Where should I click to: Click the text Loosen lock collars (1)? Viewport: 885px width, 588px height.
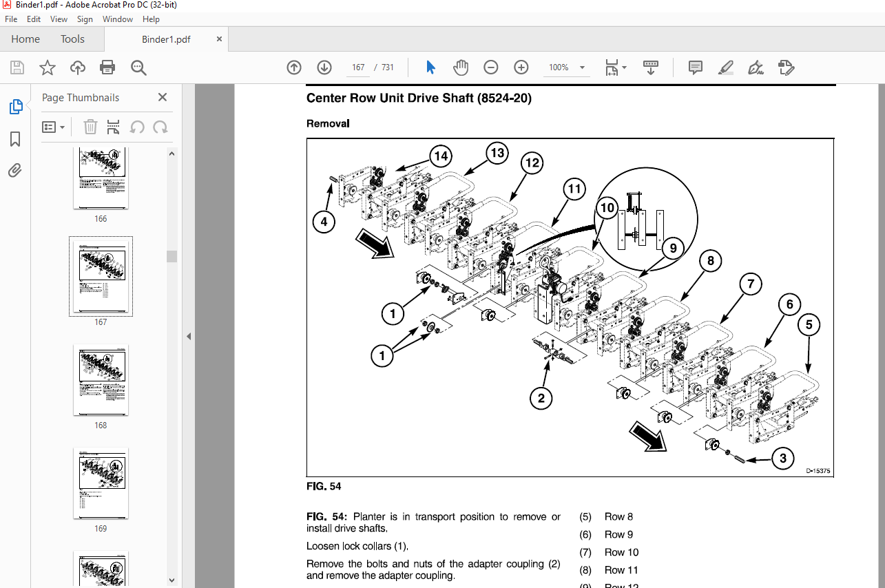357,546
